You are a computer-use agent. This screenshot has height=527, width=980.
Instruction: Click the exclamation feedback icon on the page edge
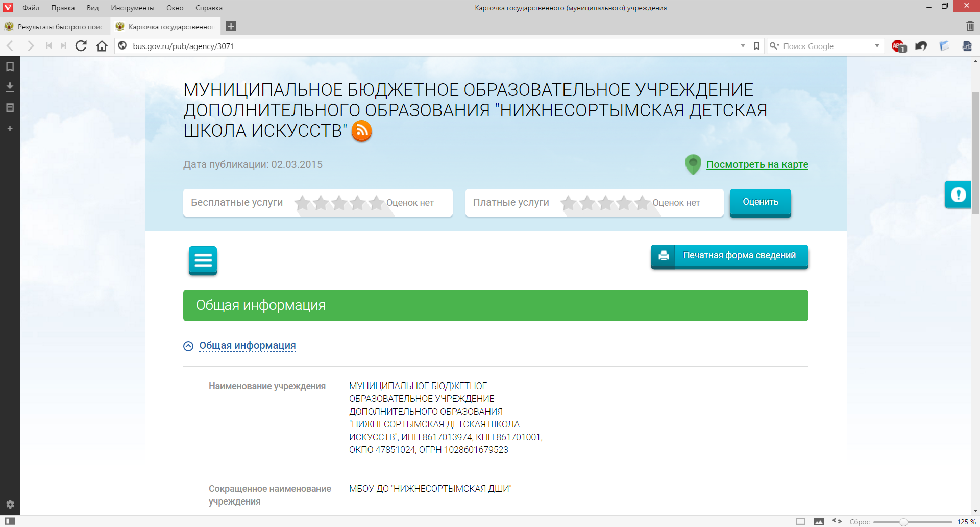[x=958, y=195]
